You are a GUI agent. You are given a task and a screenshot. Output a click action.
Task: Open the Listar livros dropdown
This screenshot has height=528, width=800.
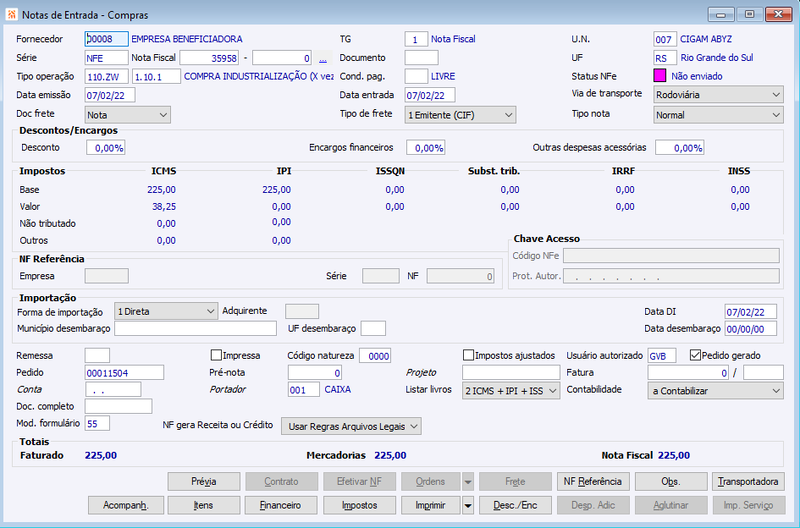[511, 391]
